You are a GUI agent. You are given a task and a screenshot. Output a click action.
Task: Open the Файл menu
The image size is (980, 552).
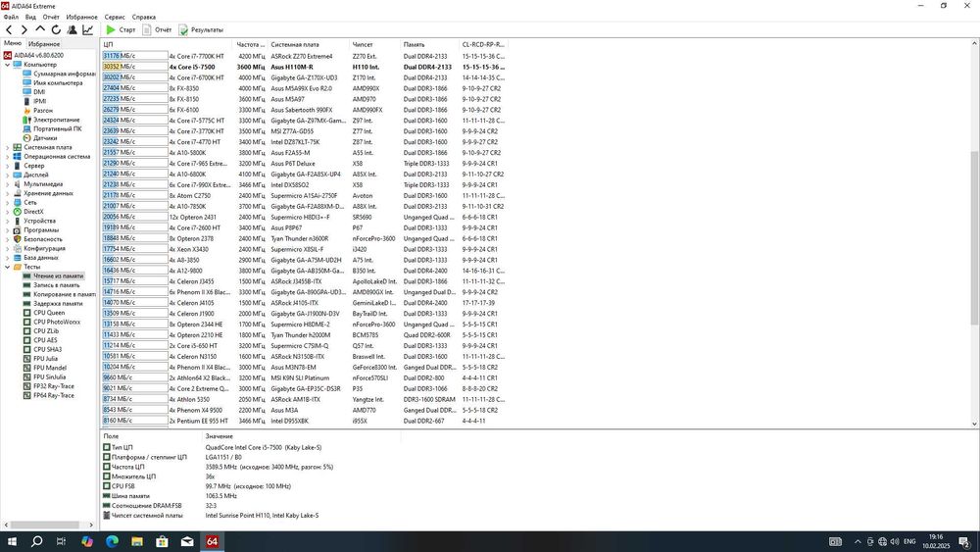[11, 17]
